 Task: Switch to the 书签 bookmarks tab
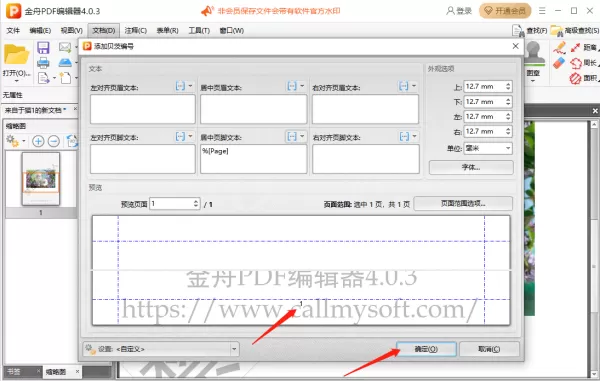14,371
